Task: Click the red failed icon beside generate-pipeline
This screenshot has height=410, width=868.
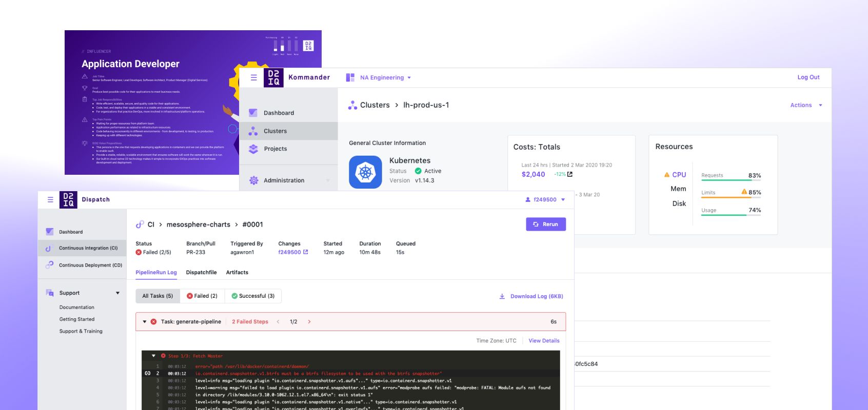Action: click(x=153, y=322)
